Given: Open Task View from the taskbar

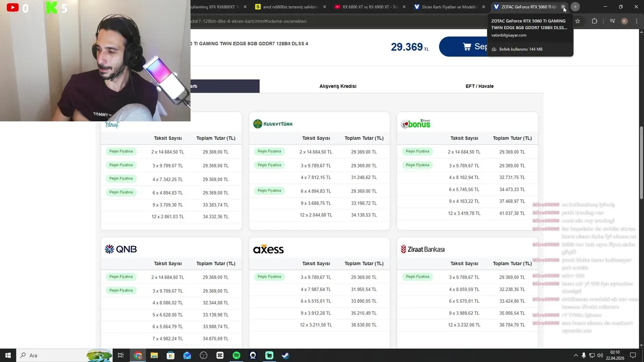Looking at the screenshot, I should click(x=121, y=355).
